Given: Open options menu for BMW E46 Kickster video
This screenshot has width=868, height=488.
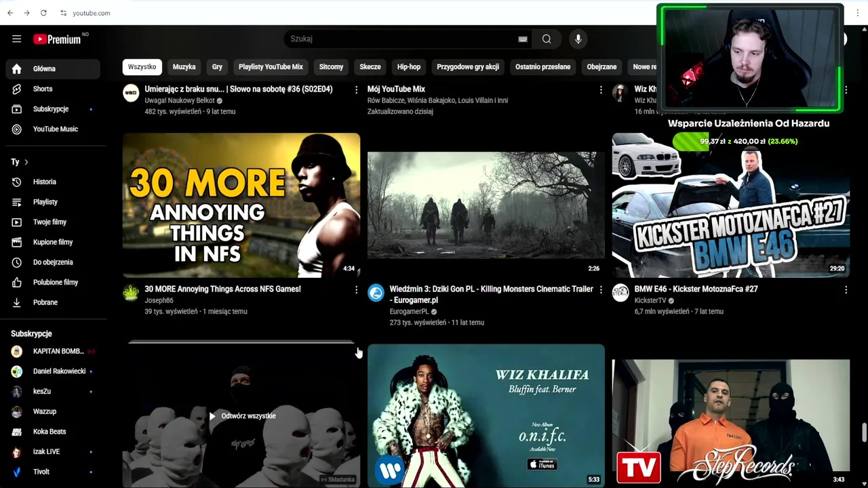Looking at the screenshot, I should point(846,290).
